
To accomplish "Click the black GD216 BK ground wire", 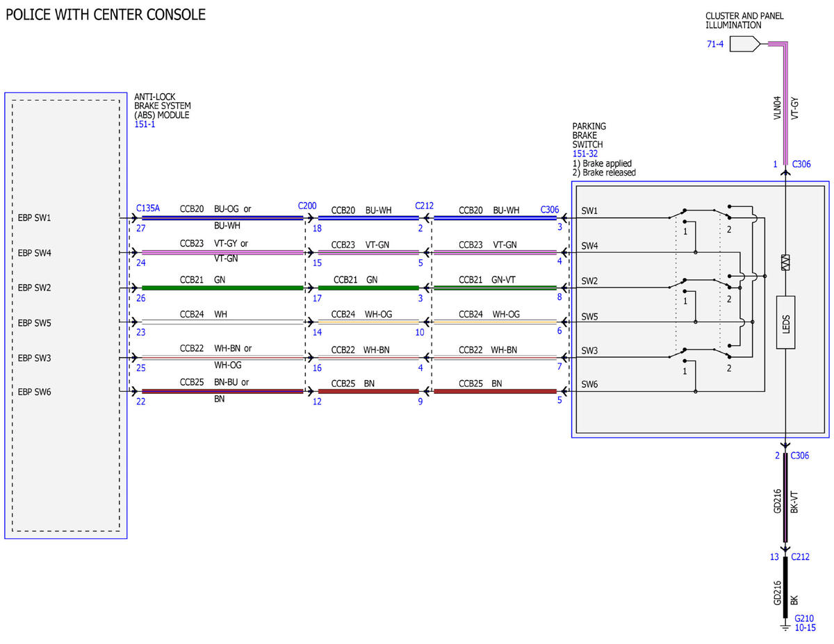I will (785, 588).
